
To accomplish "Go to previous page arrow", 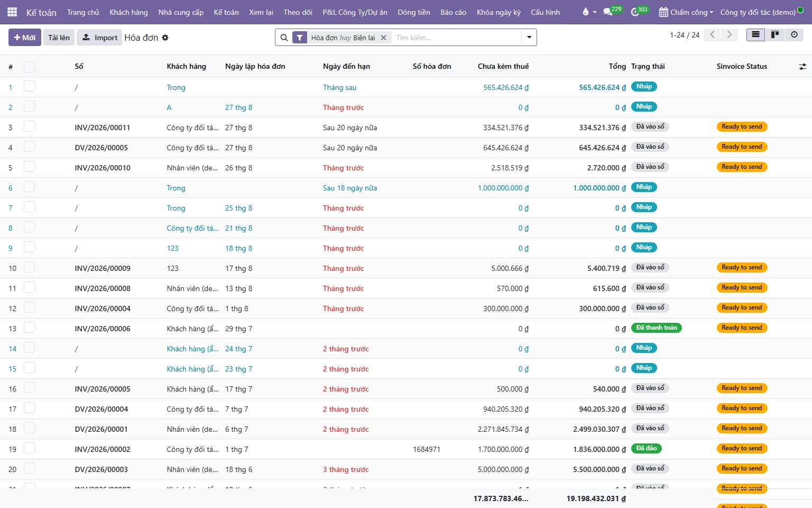I will click(712, 35).
